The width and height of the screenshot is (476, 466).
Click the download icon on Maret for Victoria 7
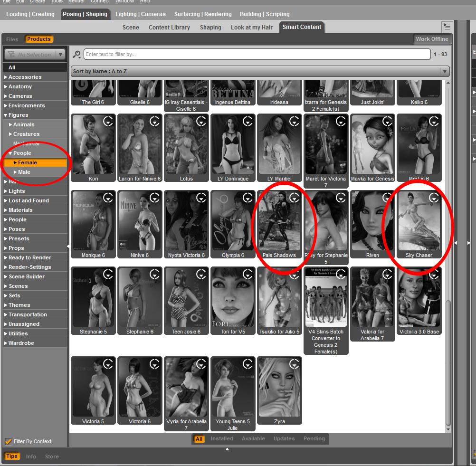click(x=341, y=122)
